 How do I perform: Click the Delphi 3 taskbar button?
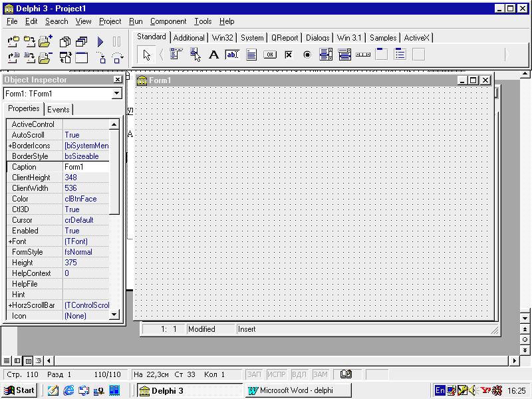190,390
